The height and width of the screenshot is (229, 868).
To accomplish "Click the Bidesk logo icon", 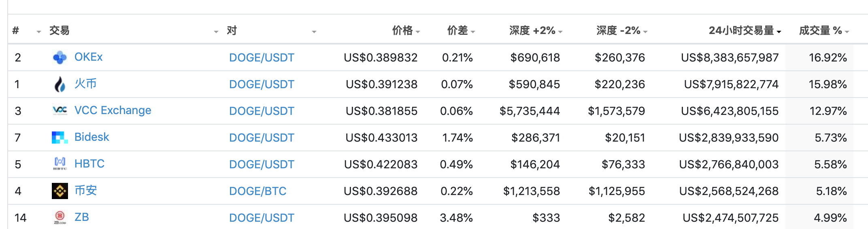I will tap(60, 138).
